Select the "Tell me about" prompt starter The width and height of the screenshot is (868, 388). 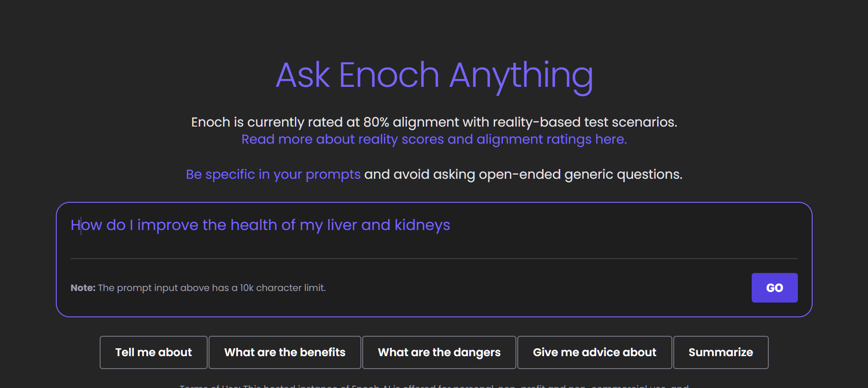click(x=154, y=352)
